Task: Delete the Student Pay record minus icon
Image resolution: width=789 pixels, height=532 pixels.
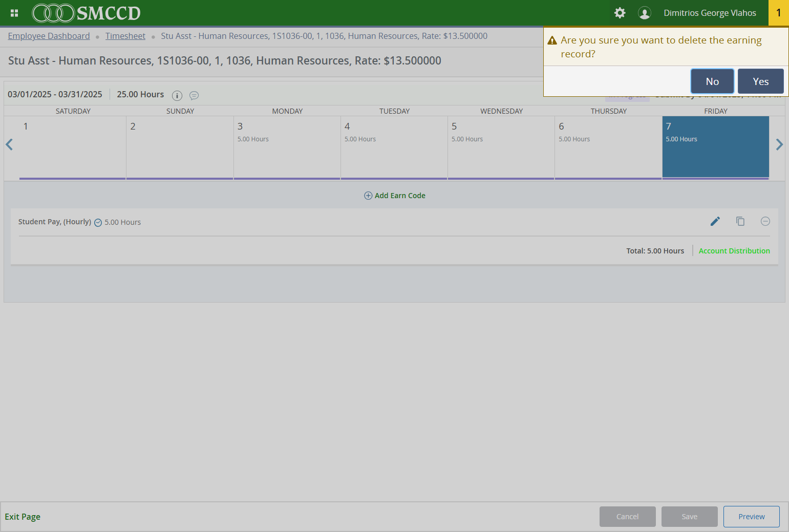Action: tap(765, 221)
